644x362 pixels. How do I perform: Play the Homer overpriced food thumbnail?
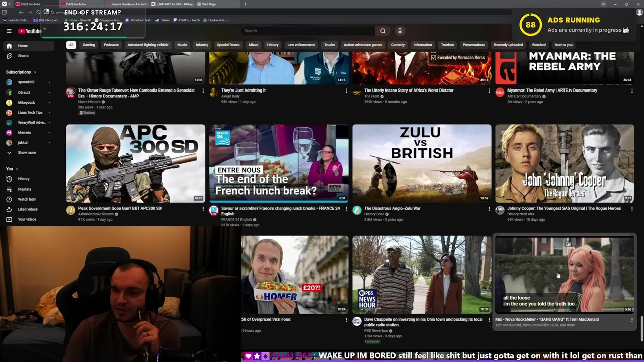coord(295,275)
